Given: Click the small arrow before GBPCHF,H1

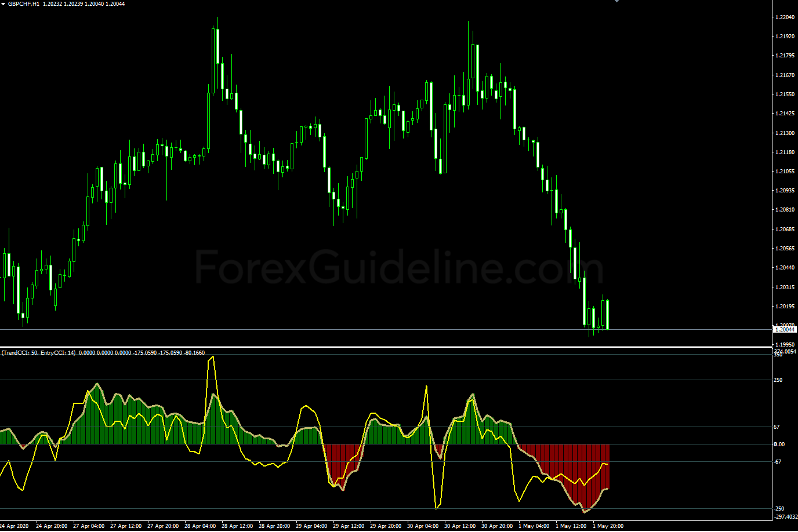Looking at the screenshot, I should coord(3,3).
